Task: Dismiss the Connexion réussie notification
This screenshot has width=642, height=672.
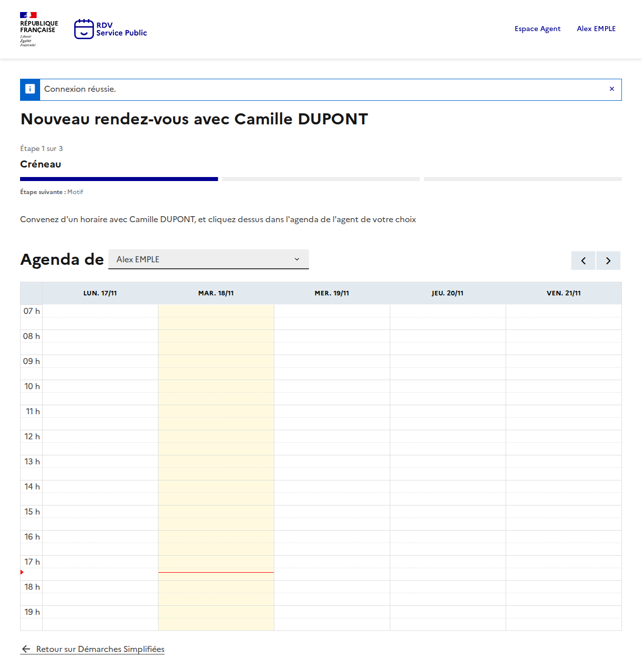Action: point(611,89)
